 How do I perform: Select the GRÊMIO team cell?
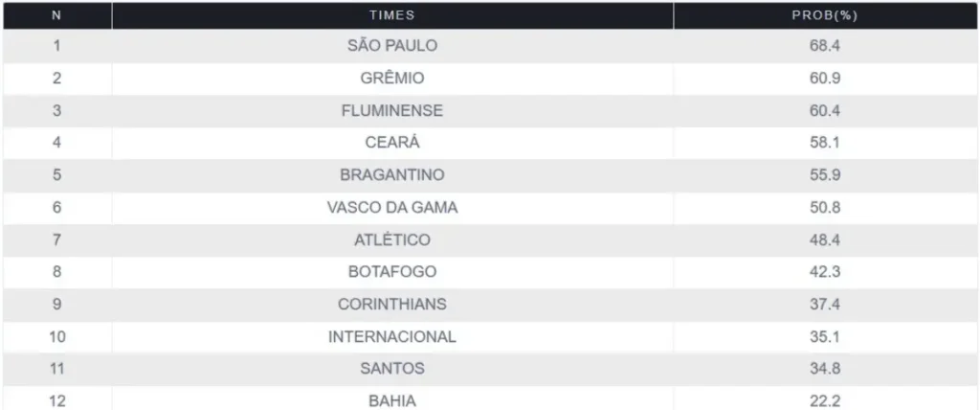391,78
